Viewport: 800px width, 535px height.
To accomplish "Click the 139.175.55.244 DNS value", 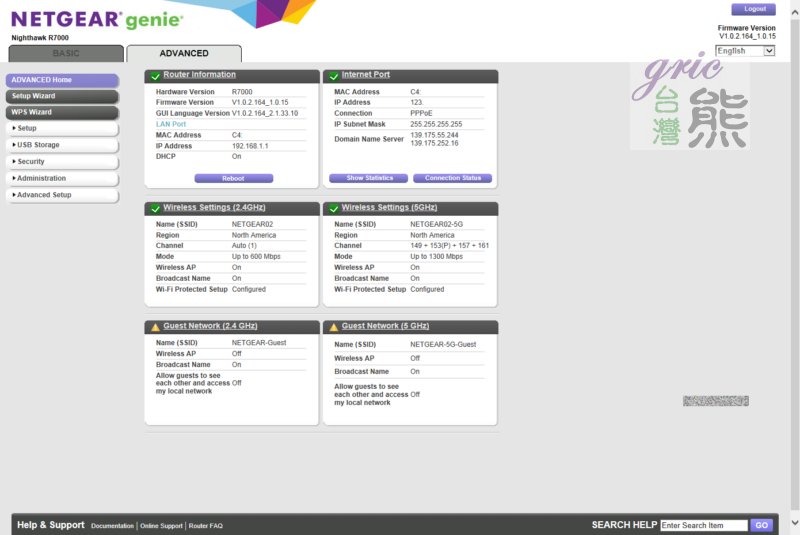I will (434, 135).
